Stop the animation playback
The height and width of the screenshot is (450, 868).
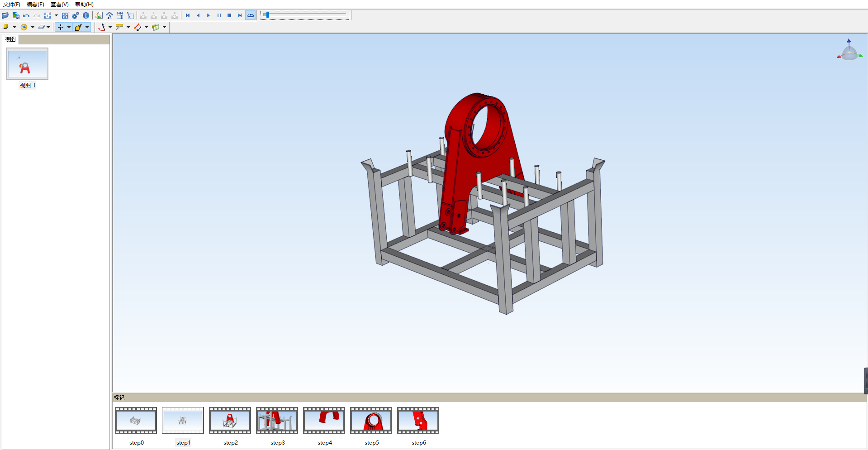click(x=229, y=15)
